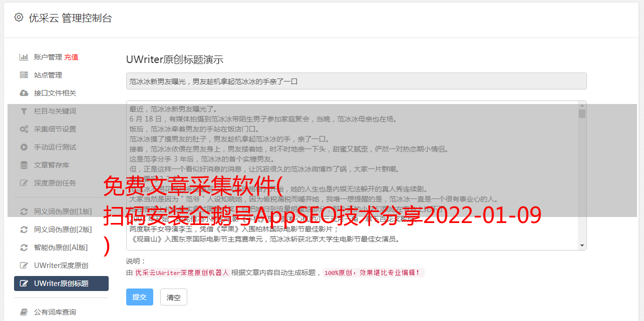Image resolution: width=644 pixels, height=321 pixels.
Task: Click the edit icon for 深度原创任务
Action: tap(24, 183)
